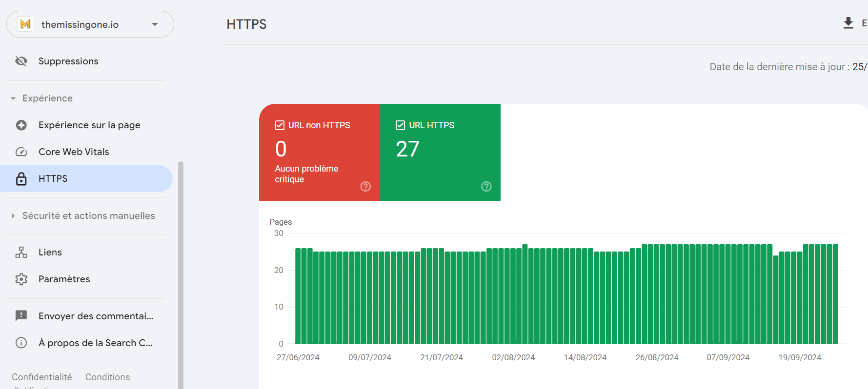Click the HTTPS padlock icon

coord(21,179)
